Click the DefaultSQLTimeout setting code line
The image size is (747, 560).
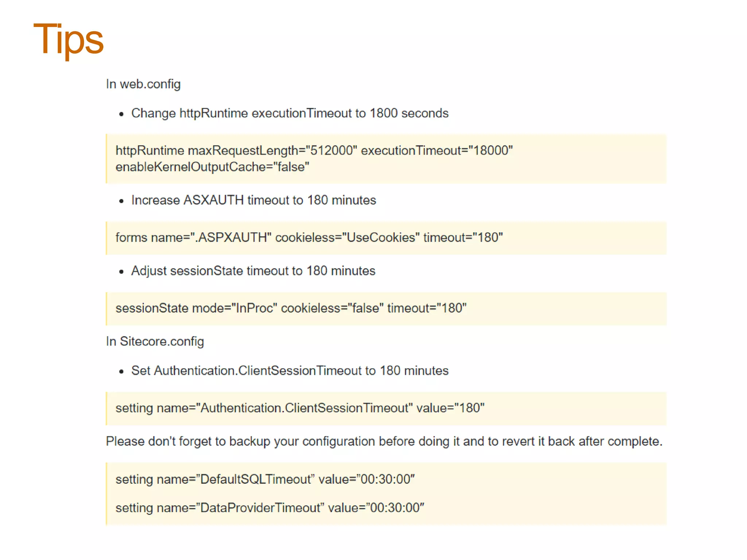pyautogui.click(x=265, y=479)
